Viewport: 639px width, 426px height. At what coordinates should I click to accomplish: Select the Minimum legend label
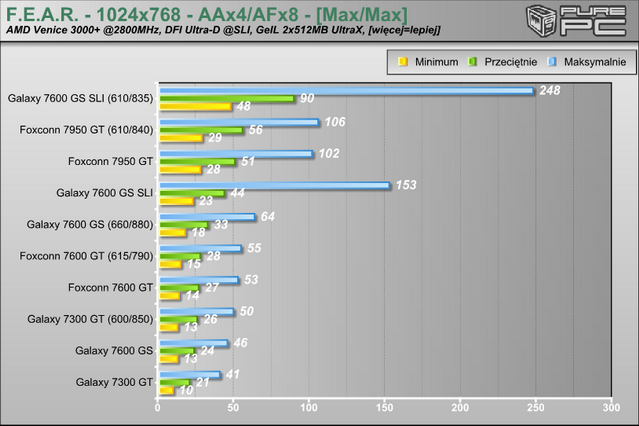coord(436,62)
